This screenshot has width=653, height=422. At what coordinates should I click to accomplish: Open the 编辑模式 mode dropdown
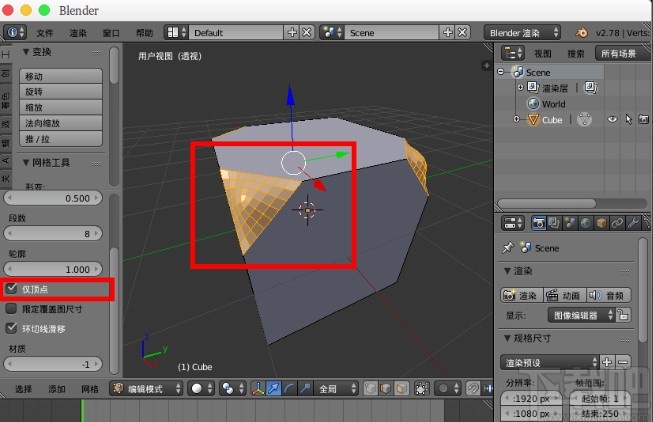(x=146, y=389)
